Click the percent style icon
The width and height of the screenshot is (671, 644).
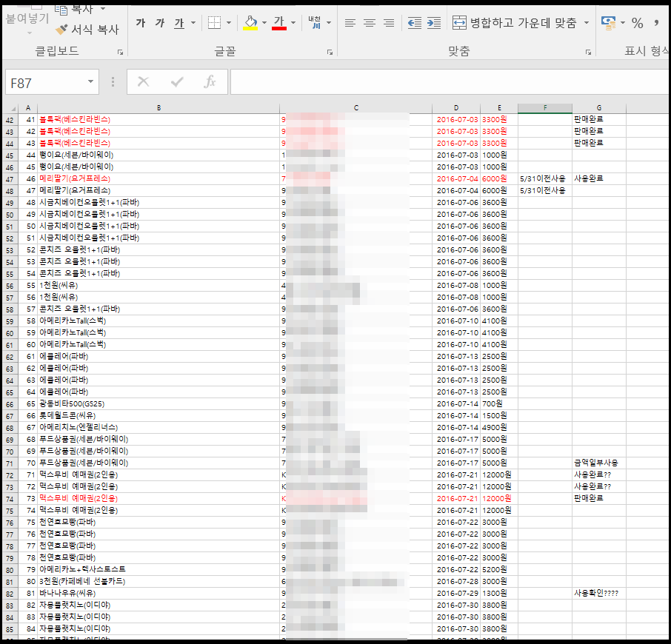pos(637,23)
